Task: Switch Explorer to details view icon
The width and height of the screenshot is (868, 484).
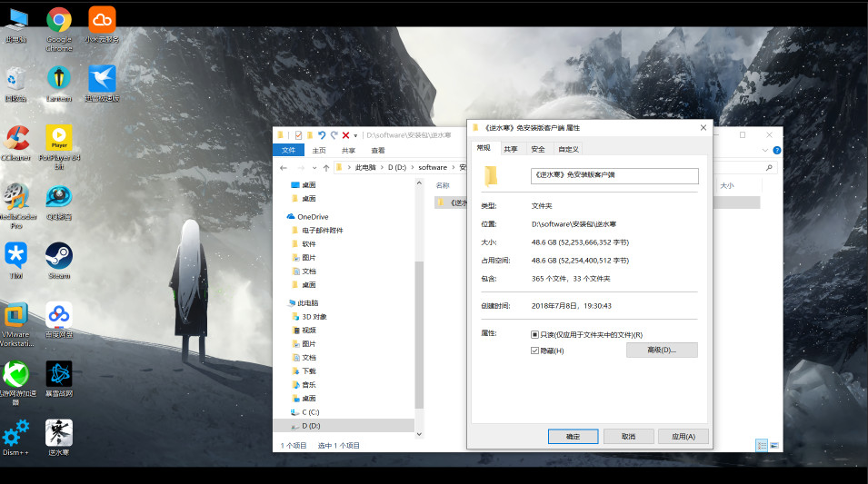Action: pos(762,445)
